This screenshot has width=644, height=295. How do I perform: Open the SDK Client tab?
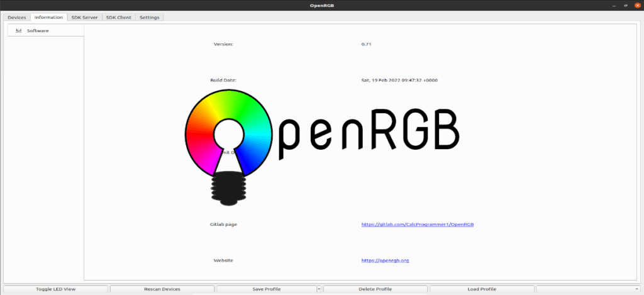(118, 18)
